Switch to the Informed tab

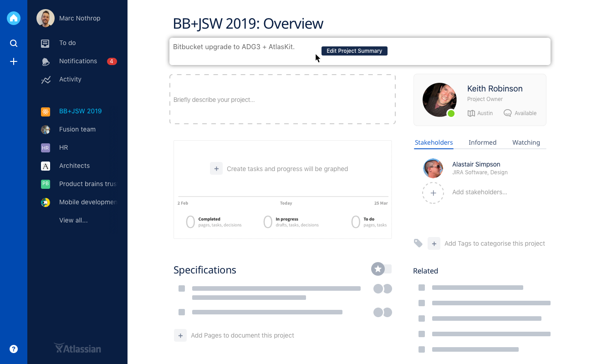[483, 142]
